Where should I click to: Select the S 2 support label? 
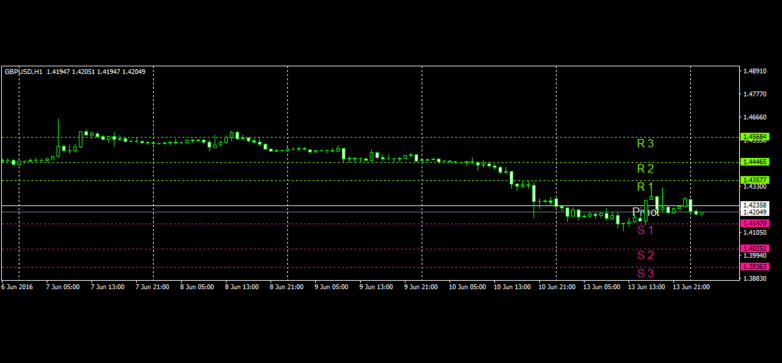tap(645, 255)
